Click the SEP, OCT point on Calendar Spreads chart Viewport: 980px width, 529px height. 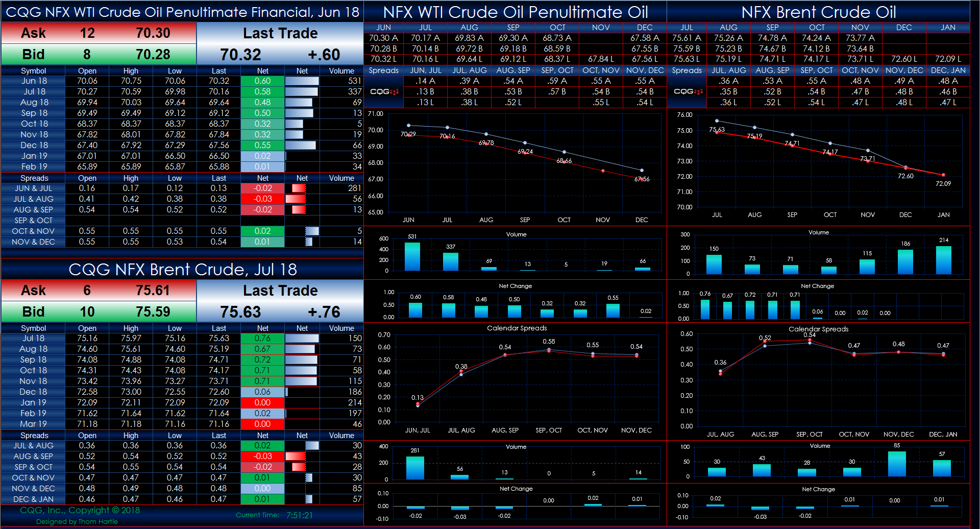548,351
